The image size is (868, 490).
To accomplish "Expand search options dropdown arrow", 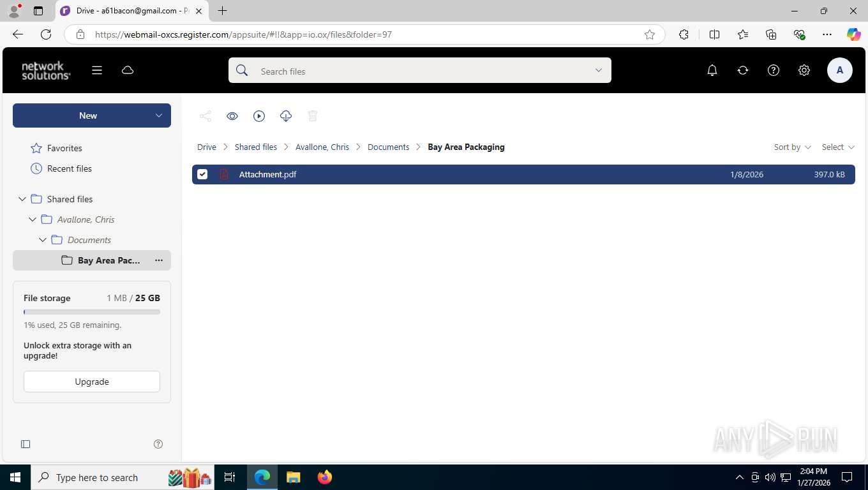I will coord(599,70).
